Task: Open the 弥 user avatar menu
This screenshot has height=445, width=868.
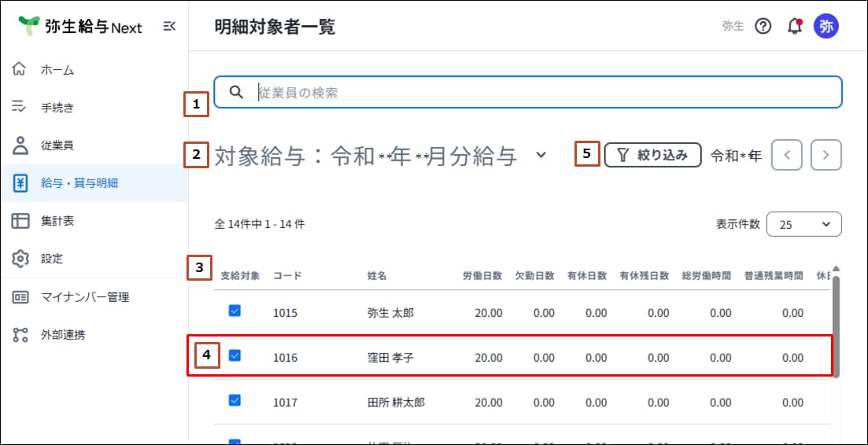Action: tap(826, 27)
